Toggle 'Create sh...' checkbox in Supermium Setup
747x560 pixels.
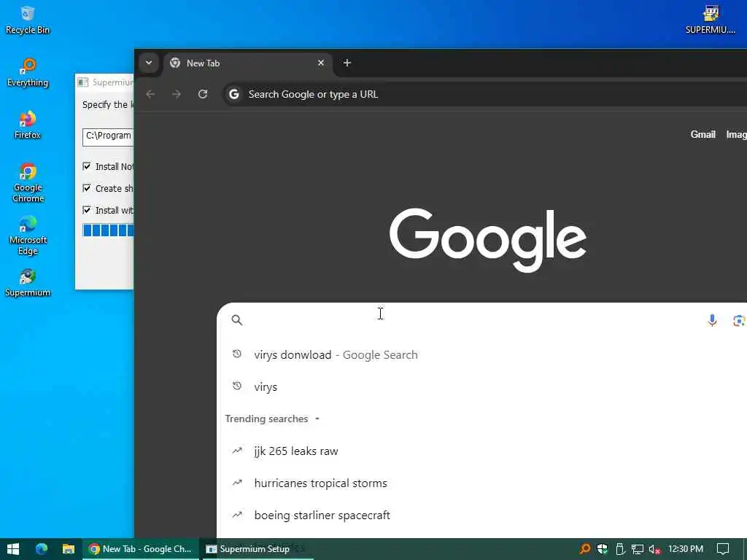click(87, 188)
